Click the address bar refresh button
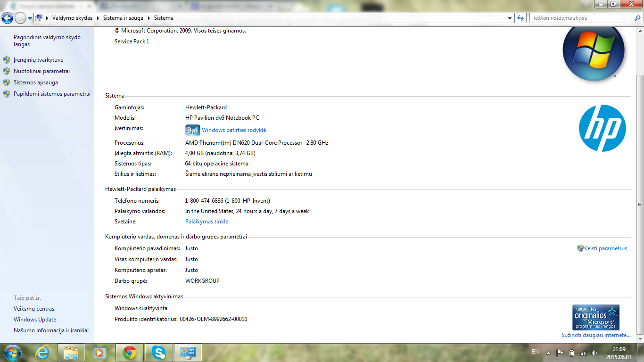The height and width of the screenshot is (362, 644). 520,18
